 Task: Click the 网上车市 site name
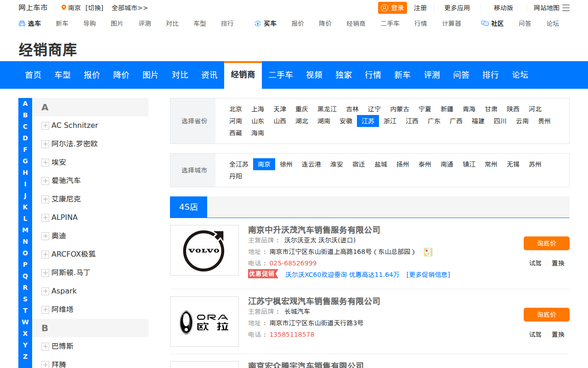pyautogui.click(x=33, y=8)
